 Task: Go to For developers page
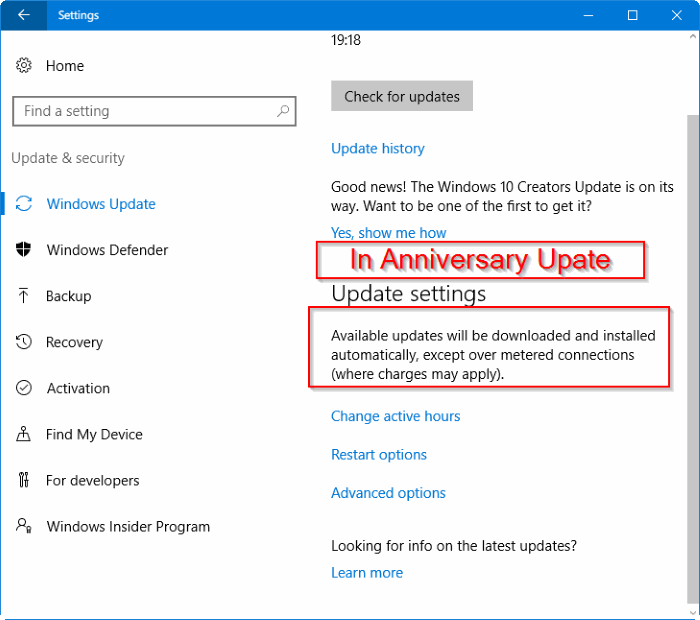pos(92,480)
